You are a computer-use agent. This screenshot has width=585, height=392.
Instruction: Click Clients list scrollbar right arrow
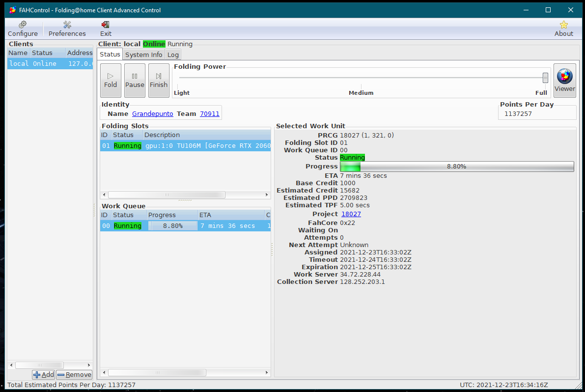(89, 365)
